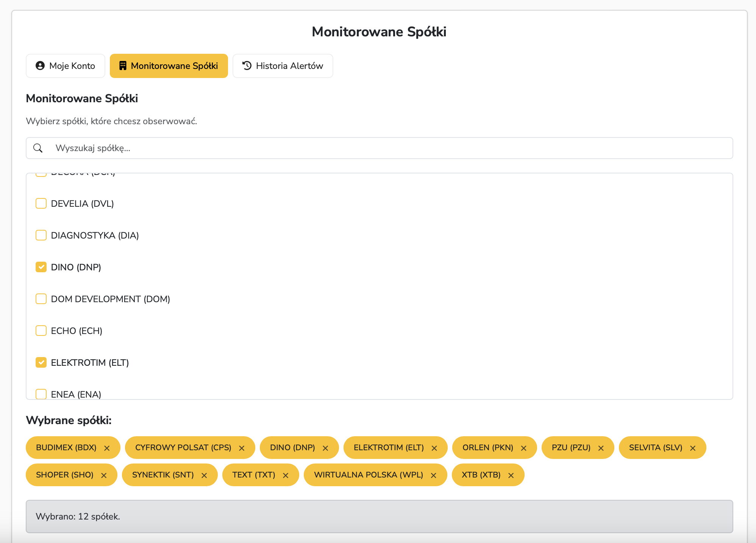Uncheck the ELEKTROTIM (ELT) checkbox
This screenshot has height=543, width=756.
point(41,362)
